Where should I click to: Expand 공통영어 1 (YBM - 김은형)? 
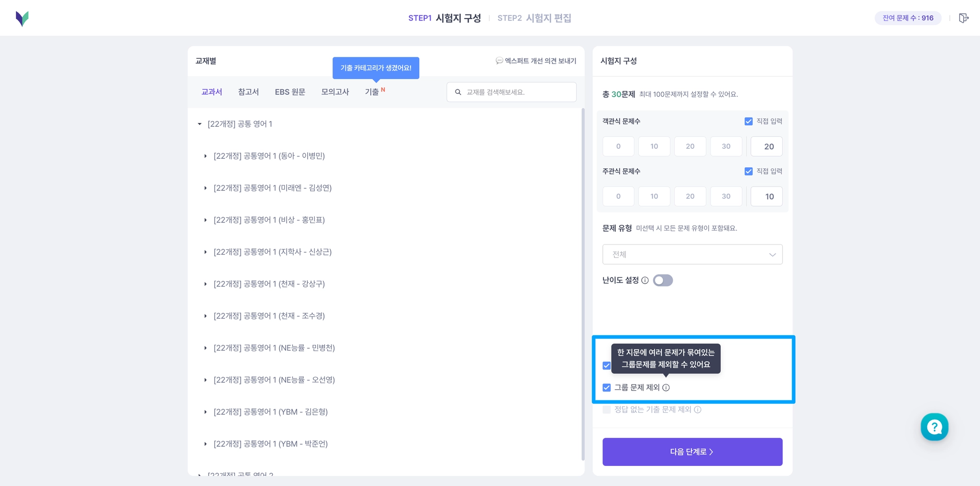[x=205, y=412]
